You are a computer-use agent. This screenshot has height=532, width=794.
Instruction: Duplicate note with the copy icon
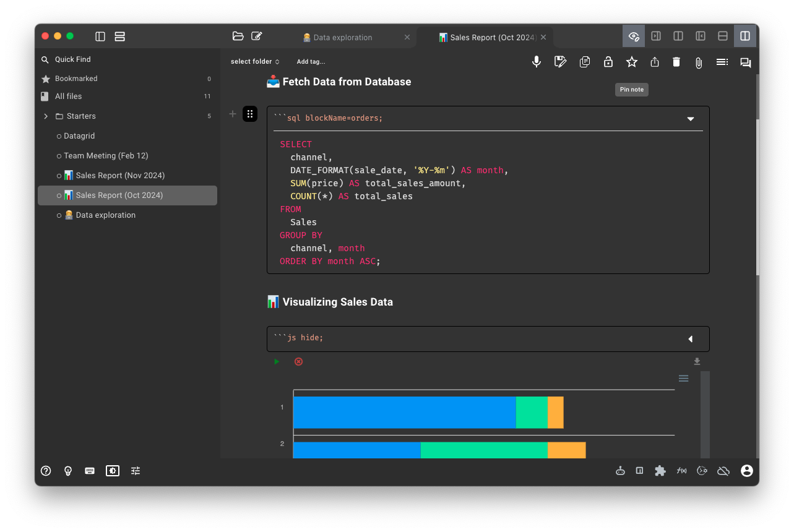584,62
